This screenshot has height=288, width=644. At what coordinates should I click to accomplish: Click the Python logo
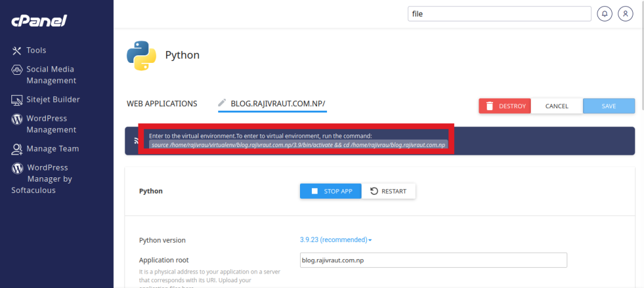[x=142, y=55]
